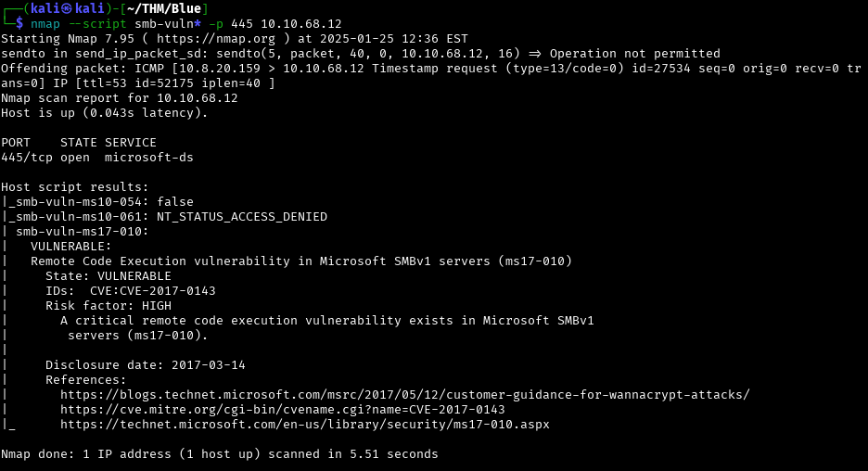Click the smb-vuln-ms17-010 script result heading
The height and width of the screenshot is (471, 868).
(82, 232)
